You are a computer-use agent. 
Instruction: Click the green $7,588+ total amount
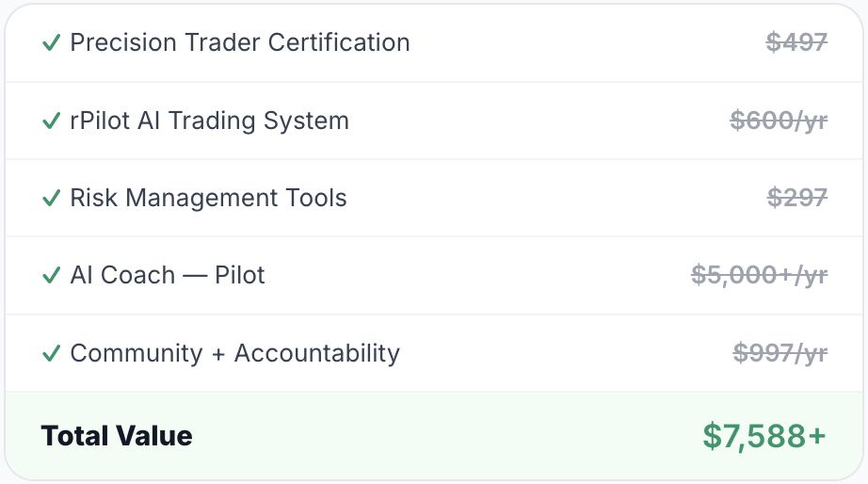coord(764,436)
